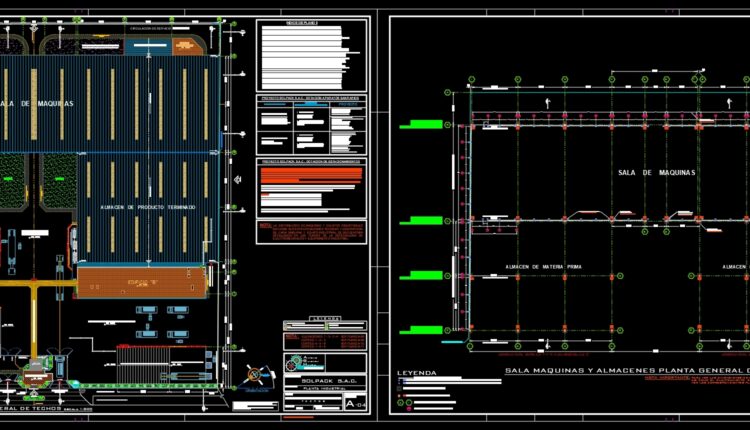Screen dimensions: 750x430
Task: Click the 'ERAL DE TECHOS' drawing title
Action: (x=31, y=408)
